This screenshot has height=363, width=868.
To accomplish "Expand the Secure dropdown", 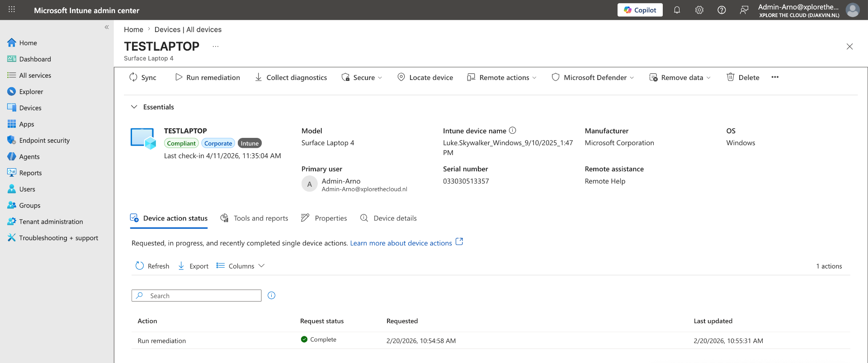I will (x=362, y=77).
